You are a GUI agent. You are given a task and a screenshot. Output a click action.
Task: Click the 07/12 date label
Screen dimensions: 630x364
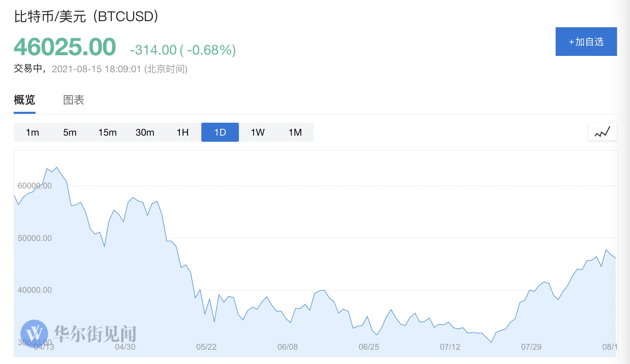tap(450, 347)
